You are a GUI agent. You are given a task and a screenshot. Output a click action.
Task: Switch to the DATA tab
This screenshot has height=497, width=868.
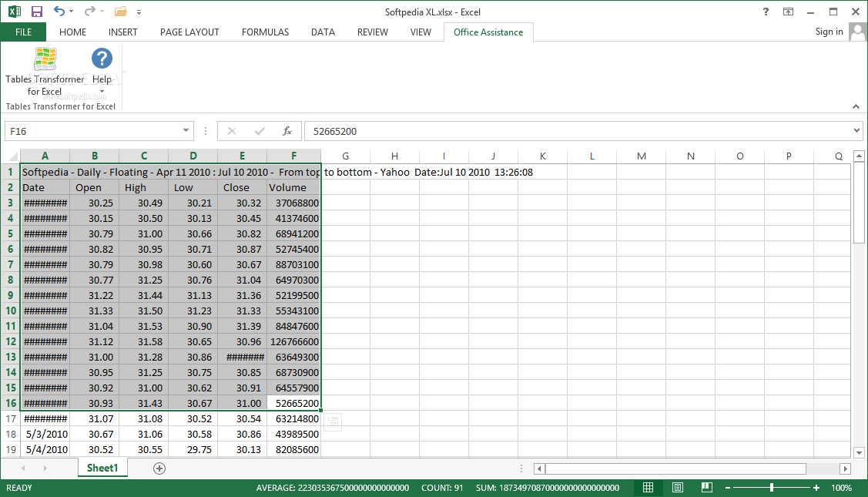click(x=323, y=32)
